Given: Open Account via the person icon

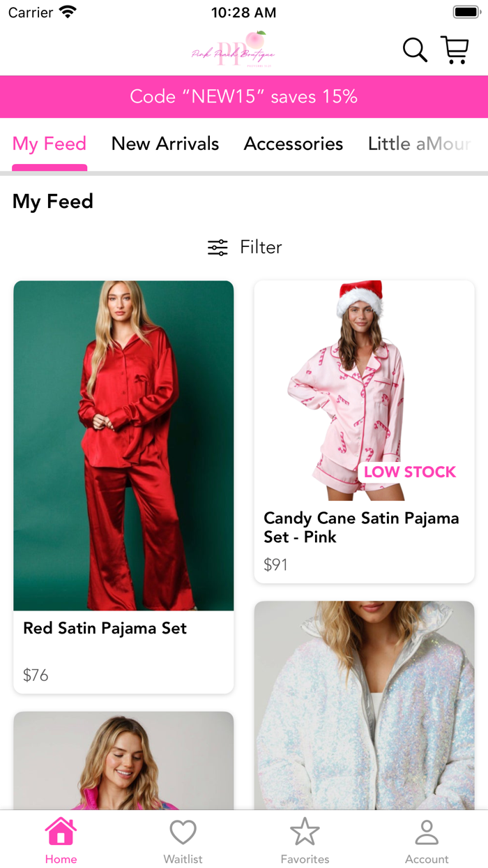Looking at the screenshot, I should pos(427,831).
